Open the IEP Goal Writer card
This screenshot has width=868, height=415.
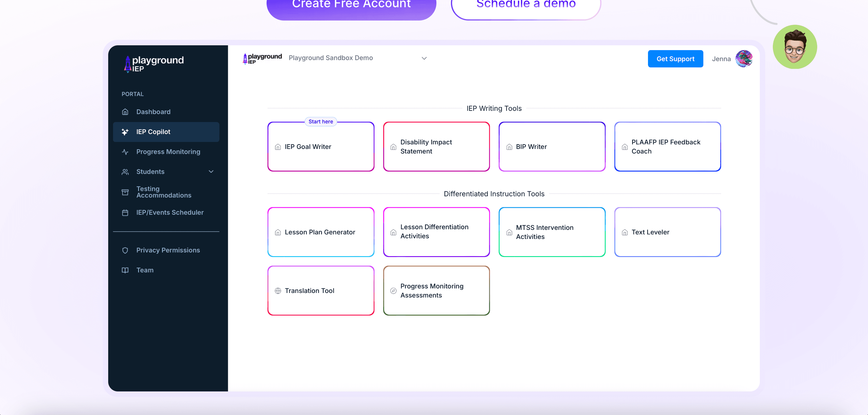pos(320,147)
